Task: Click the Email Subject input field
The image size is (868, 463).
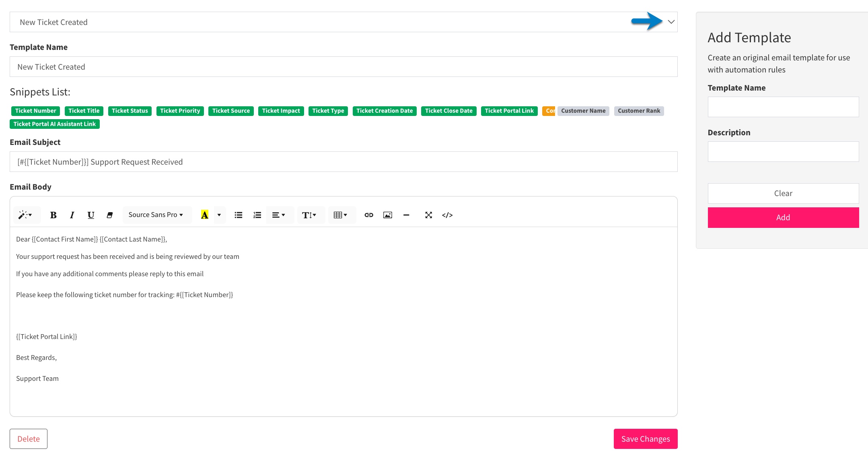Action: click(x=343, y=162)
